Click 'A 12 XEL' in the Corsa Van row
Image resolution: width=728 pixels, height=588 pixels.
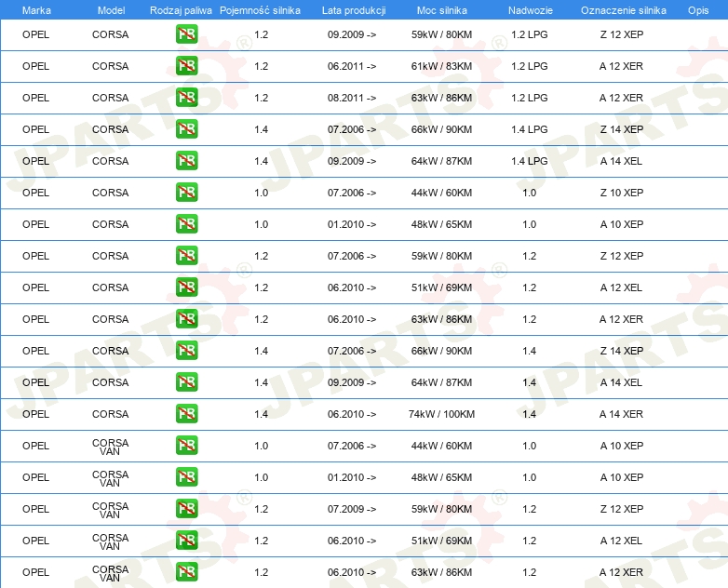pyautogui.click(x=621, y=541)
